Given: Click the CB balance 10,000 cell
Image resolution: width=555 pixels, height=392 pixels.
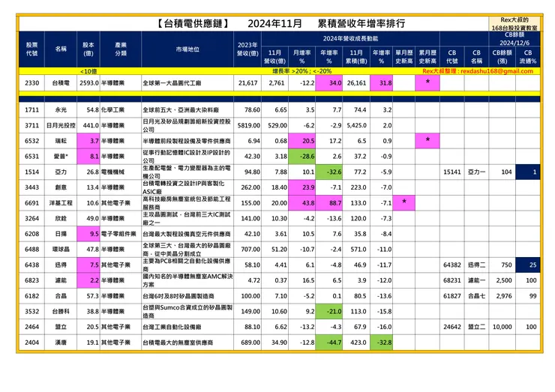Looking at the screenshot, I should click(x=502, y=327).
